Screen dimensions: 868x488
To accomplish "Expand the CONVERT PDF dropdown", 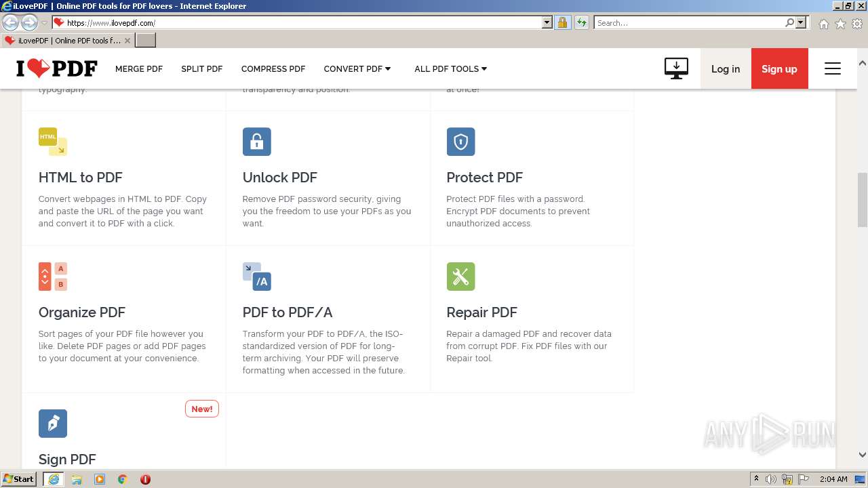I will point(357,68).
